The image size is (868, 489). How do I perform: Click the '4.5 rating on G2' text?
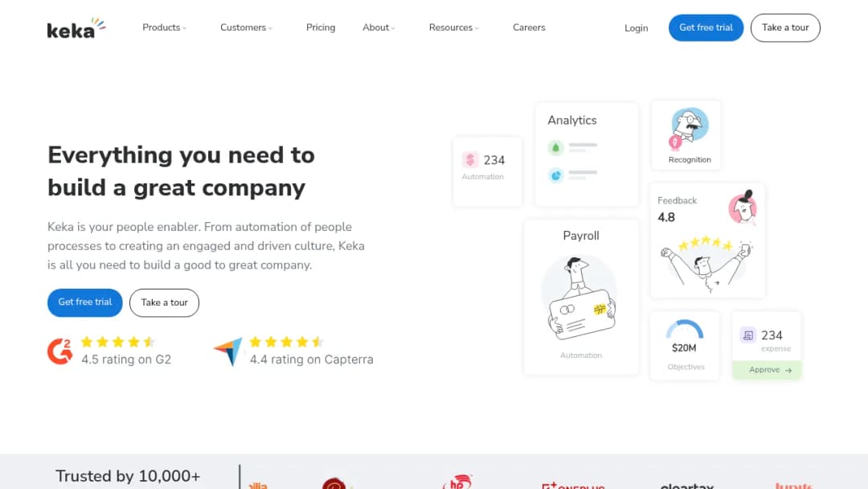click(126, 360)
